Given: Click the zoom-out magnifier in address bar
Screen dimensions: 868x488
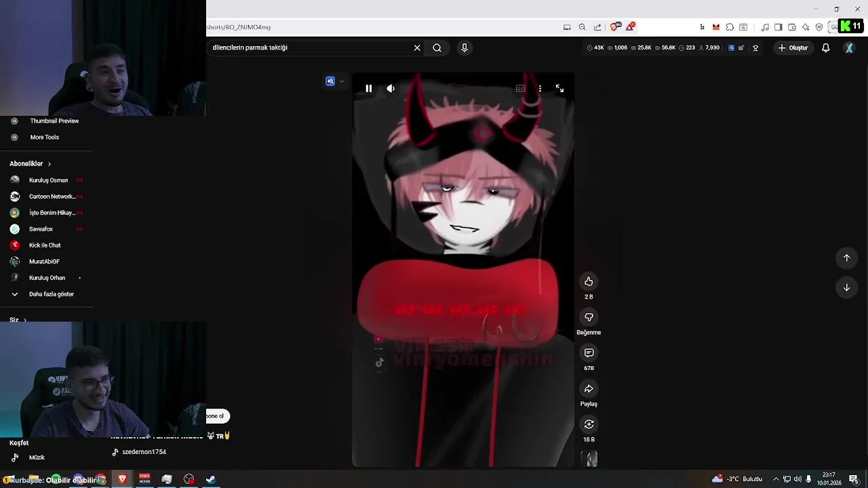Looking at the screenshot, I should pyautogui.click(x=582, y=27).
